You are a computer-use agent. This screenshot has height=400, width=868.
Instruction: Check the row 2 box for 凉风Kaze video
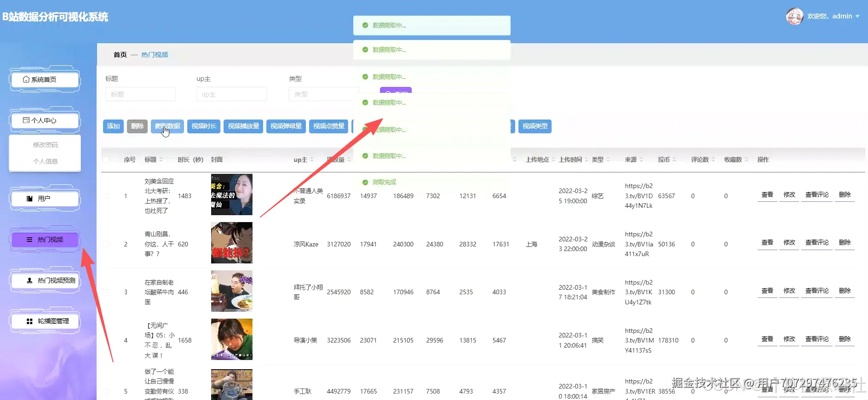[106, 244]
